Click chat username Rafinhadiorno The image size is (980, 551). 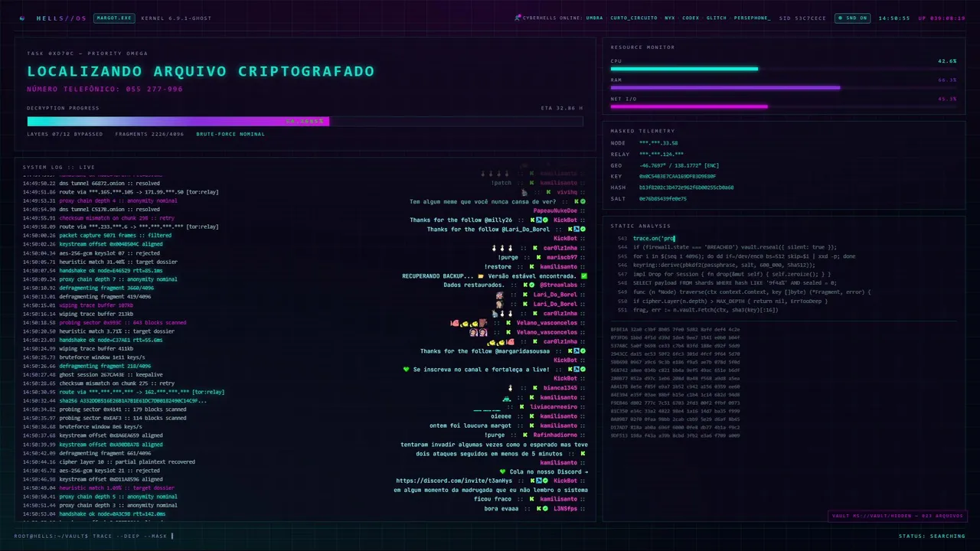point(555,435)
